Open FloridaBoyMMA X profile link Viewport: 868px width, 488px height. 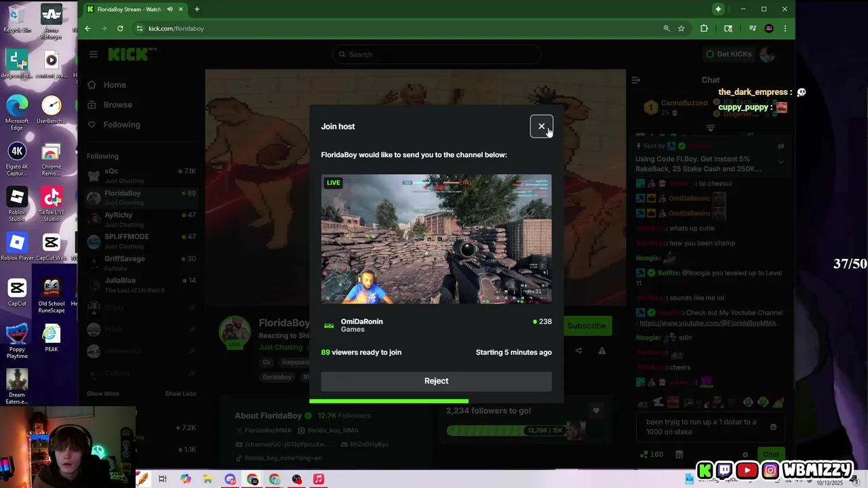pos(263,430)
